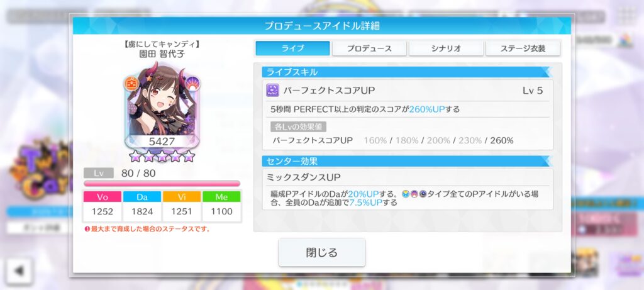Click the 各Lvの効果値 label
Image resolution: width=644 pixels, height=290 pixels.
[x=298, y=127]
